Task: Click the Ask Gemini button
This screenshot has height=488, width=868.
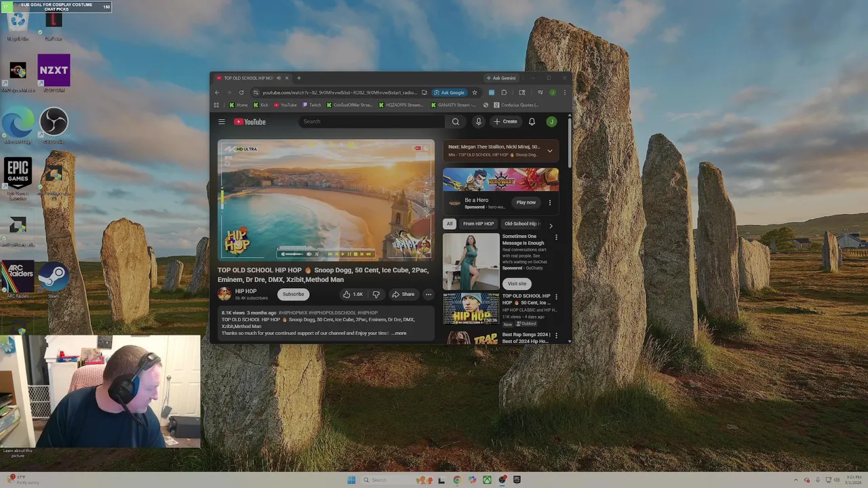Action: coord(501,78)
